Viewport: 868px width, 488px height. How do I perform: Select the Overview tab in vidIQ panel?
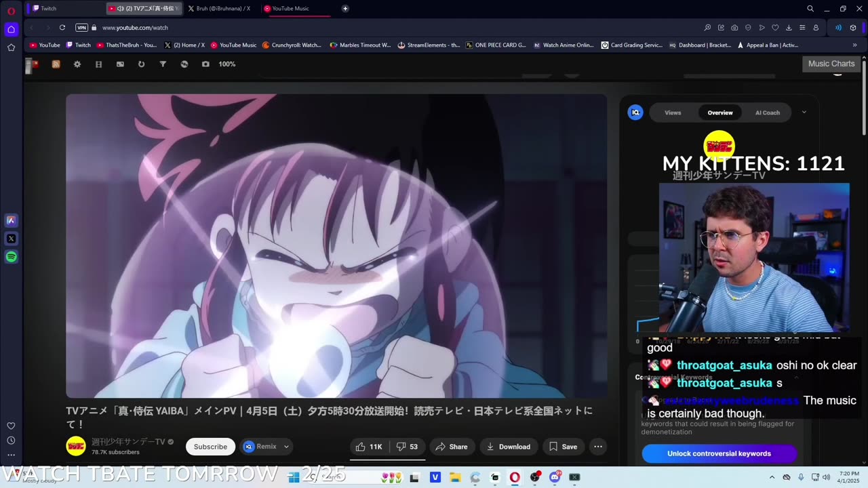(x=720, y=113)
